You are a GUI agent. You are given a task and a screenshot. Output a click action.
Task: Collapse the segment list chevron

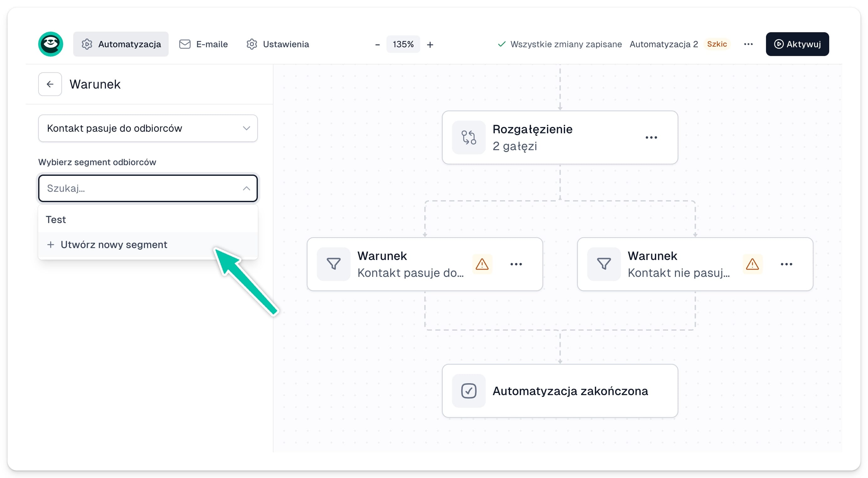[246, 188]
